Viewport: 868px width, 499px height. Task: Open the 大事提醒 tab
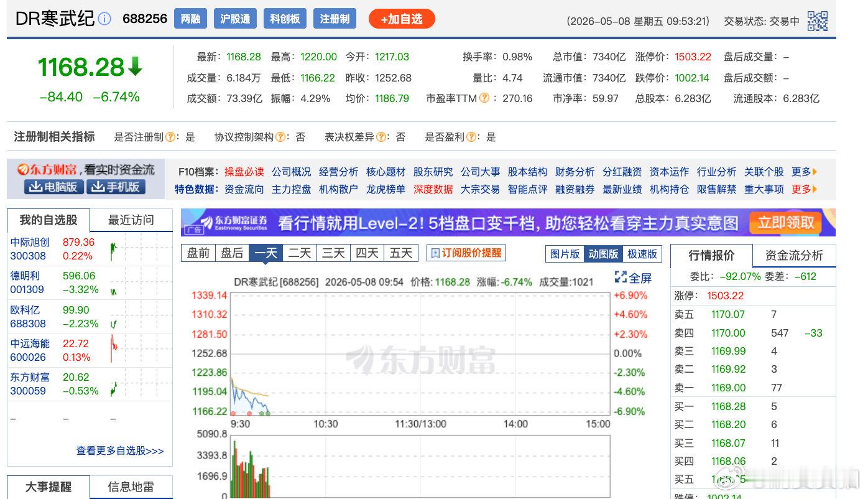coord(48,487)
